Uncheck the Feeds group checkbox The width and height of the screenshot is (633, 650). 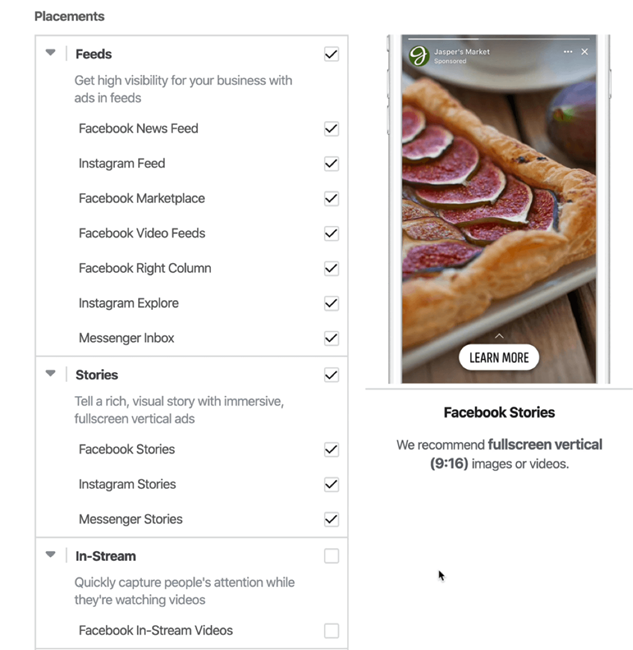(x=331, y=54)
